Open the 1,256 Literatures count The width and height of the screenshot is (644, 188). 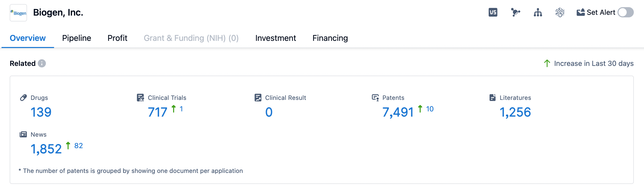[x=515, y=112]
